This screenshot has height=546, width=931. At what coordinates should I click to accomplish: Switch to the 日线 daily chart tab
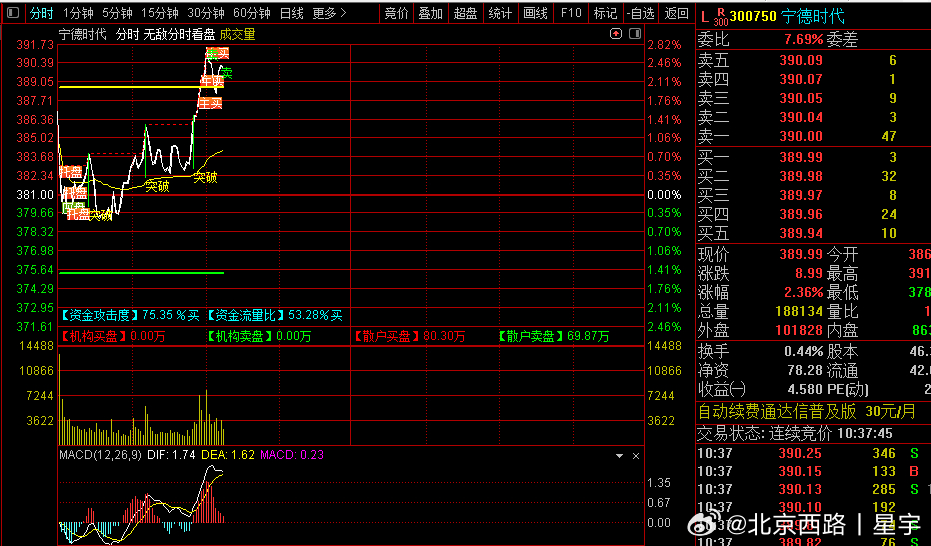coord(292,13)
